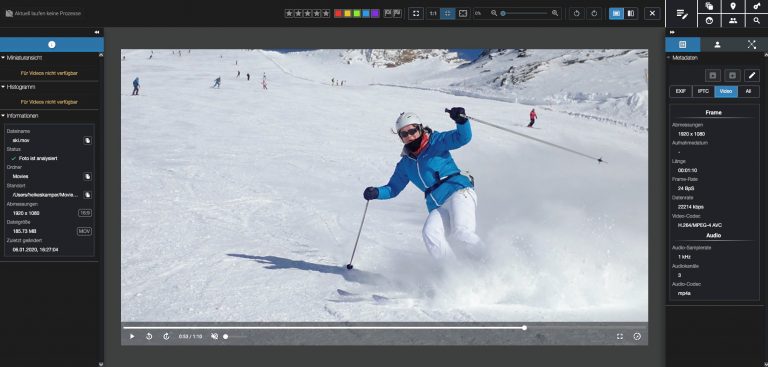Screen dimensions: 768x367
Task: Collapse the Informationen section
Action: pos(3,116)
